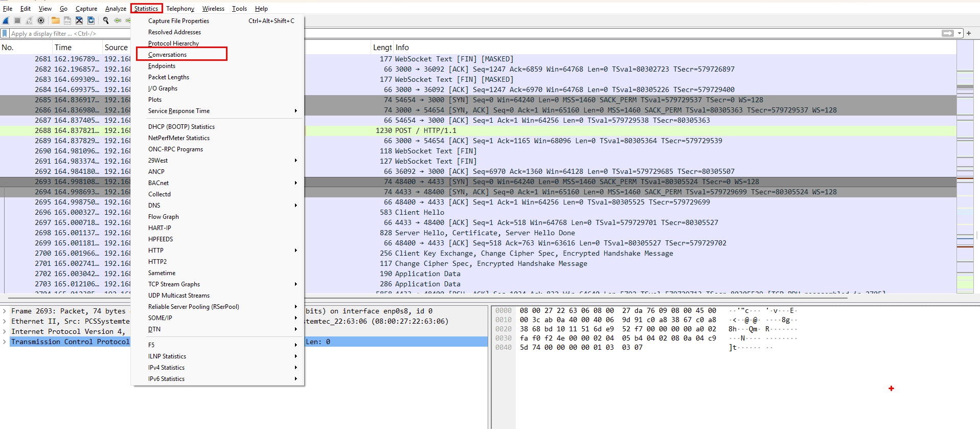This screenshot has height=429, width=980.
Task: Reload the capture file icon
Action: pyautogui.click(x=91, y=20)
